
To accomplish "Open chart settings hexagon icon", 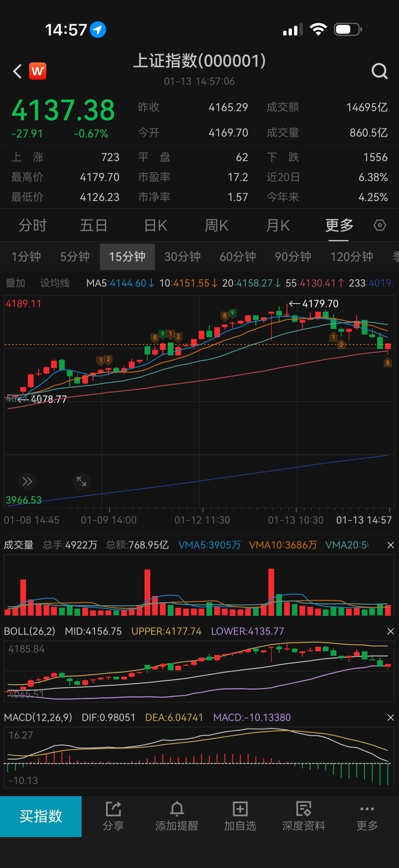I will pyautogui.click(x=380, y=225).
